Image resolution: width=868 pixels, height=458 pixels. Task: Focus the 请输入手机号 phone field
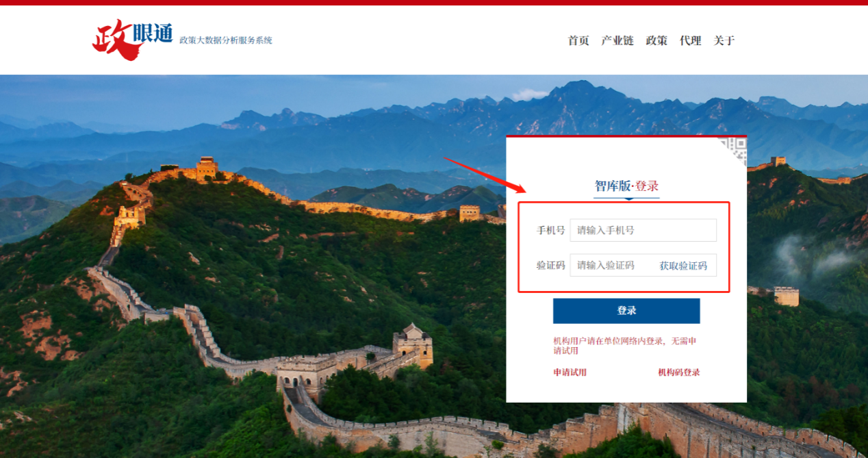pyautogui.click(x=643, y=230)
